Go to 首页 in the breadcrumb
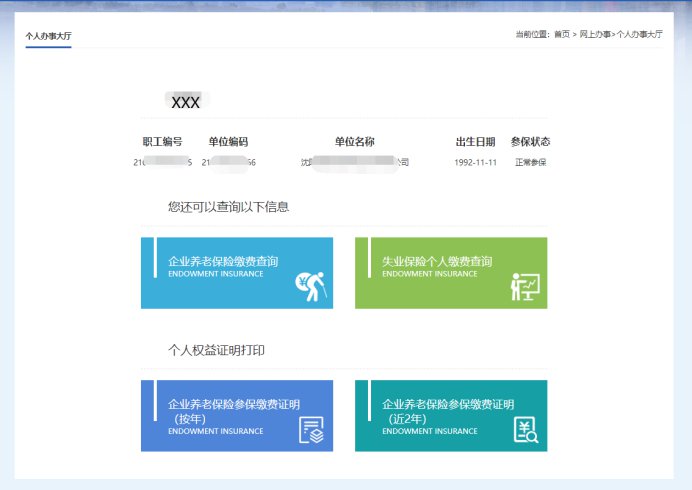 (x=562, y=34)
